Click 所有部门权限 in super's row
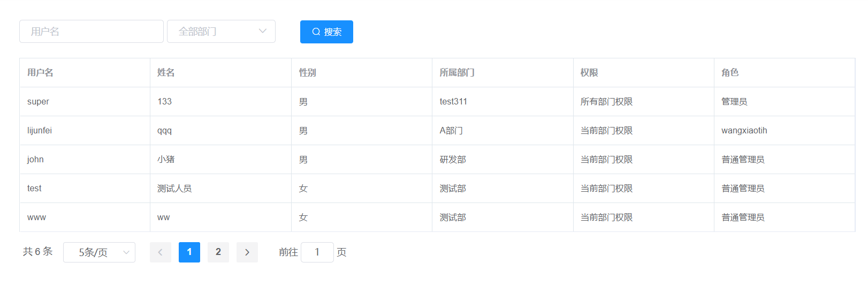 (x=607, y=102)
